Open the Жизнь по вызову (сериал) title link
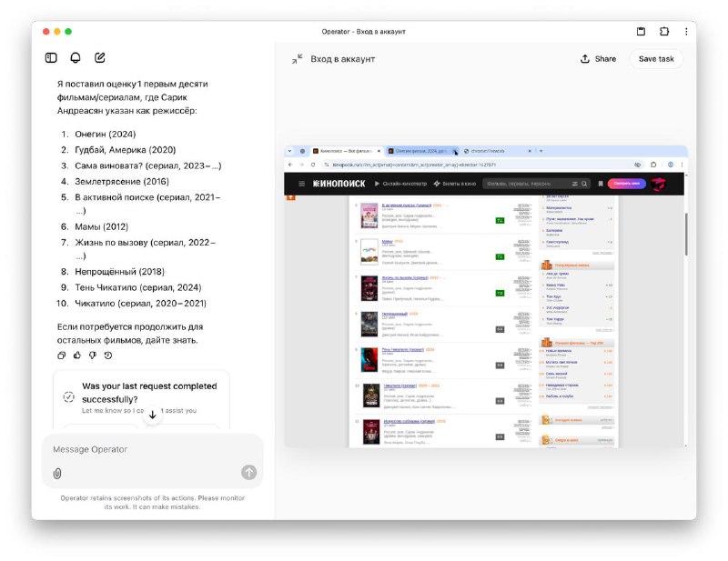Image resolution: width=728 pixels, height=561 pixels. 405,277
